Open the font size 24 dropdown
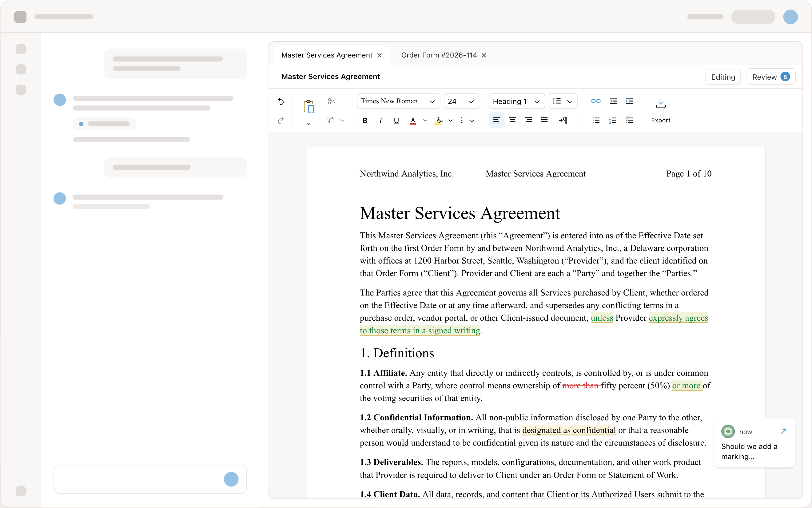 point(461,101)
